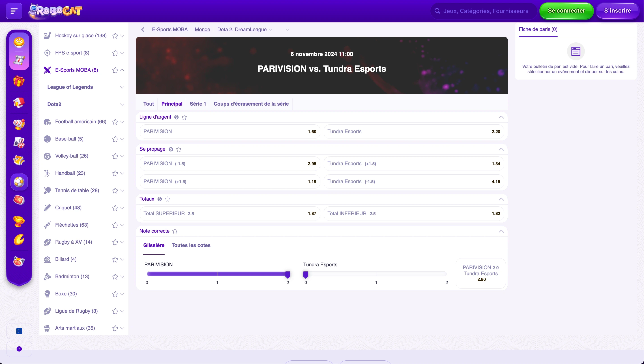Click the Jeux, Catégories, Fournisseurs search field
Screen dimensions: 644x364
(x=483, y=11)
